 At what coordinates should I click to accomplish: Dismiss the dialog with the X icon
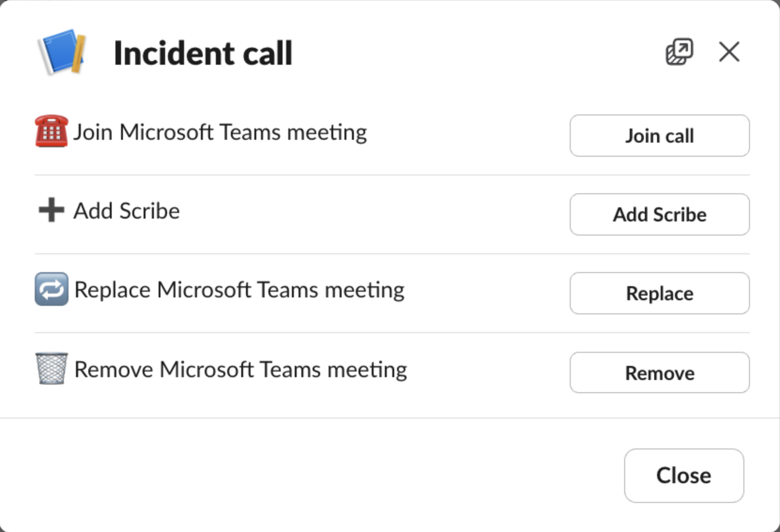729,52
